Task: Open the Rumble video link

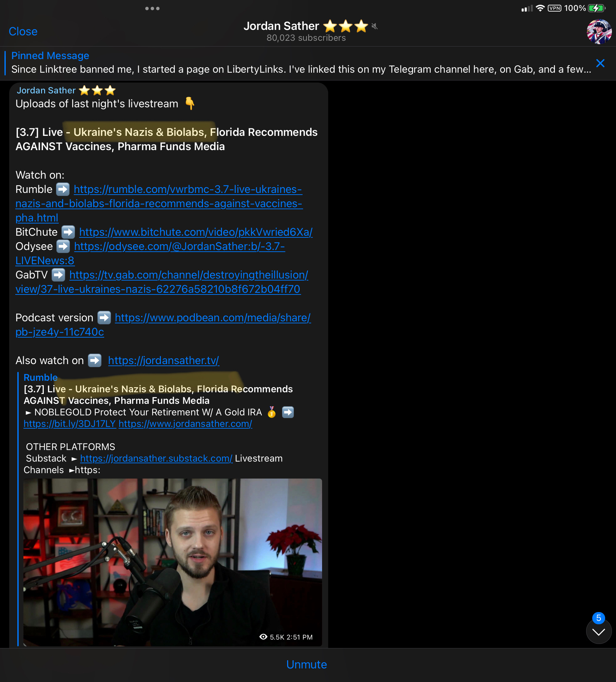Action: 159,203
